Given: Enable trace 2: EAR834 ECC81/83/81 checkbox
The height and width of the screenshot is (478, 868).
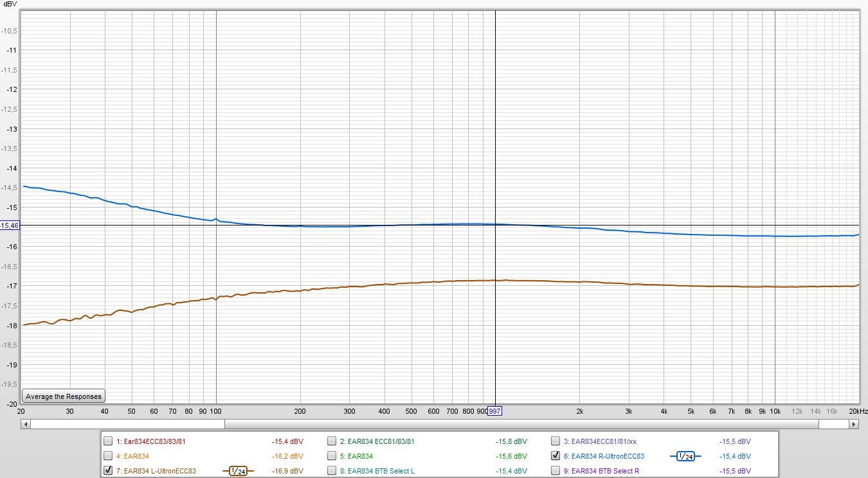Looking at the screenshot, I should click(331, 441).
